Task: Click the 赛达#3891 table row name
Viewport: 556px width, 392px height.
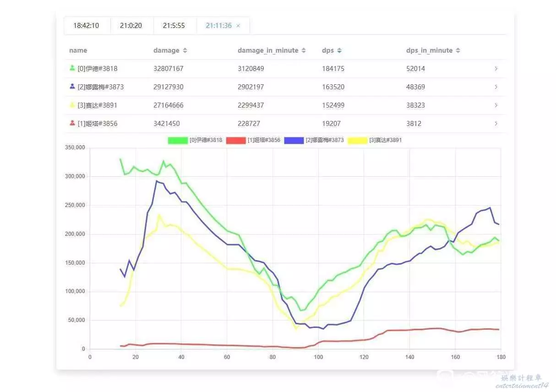Action: click(x=97, y=105)
